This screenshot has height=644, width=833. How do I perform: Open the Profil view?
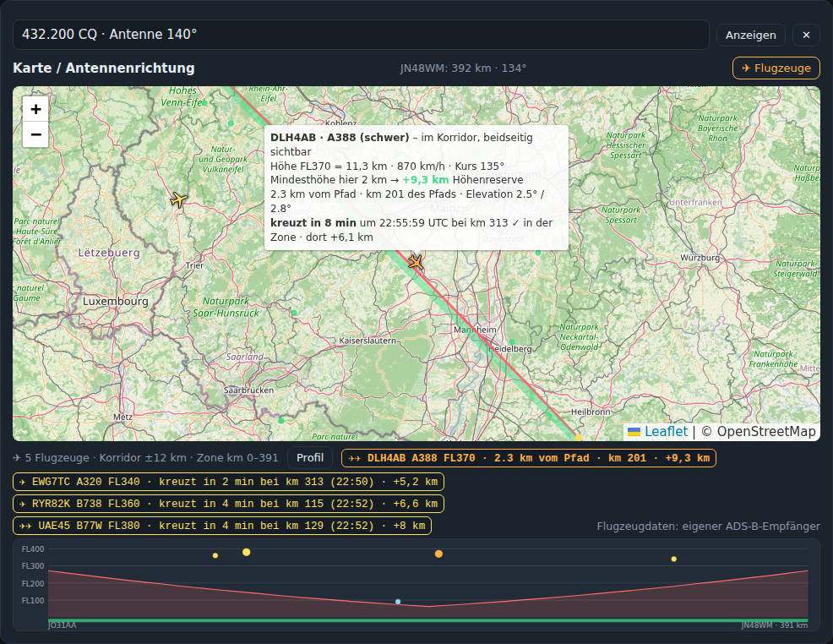tap(310, 458)
